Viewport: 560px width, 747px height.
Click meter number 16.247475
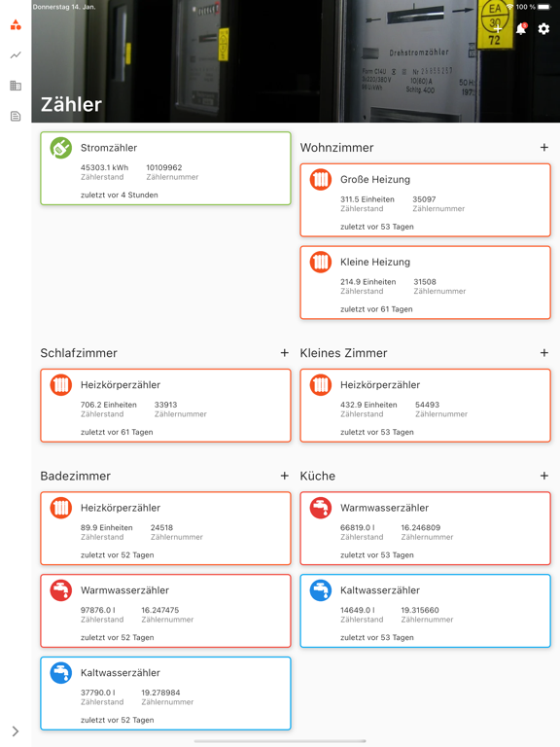[x=160, y=610]
